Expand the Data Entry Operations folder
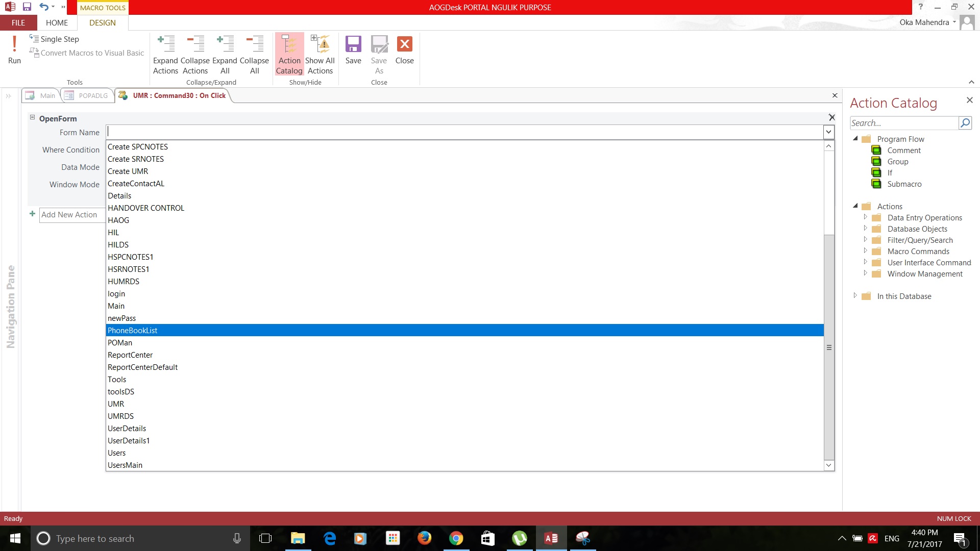The width and height of the screenshot is (980, 551). coord(866,217)
